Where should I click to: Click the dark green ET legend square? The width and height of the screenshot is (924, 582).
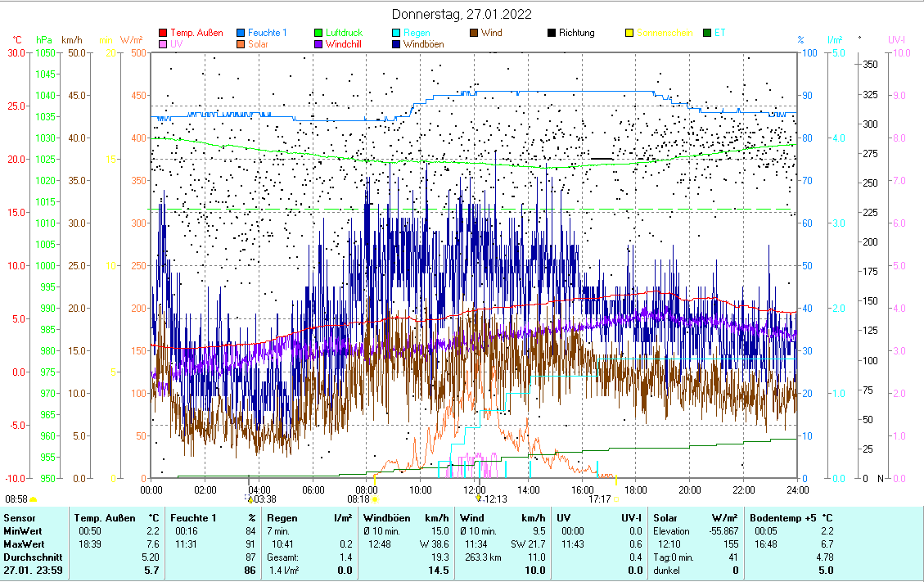coord(708,33)
